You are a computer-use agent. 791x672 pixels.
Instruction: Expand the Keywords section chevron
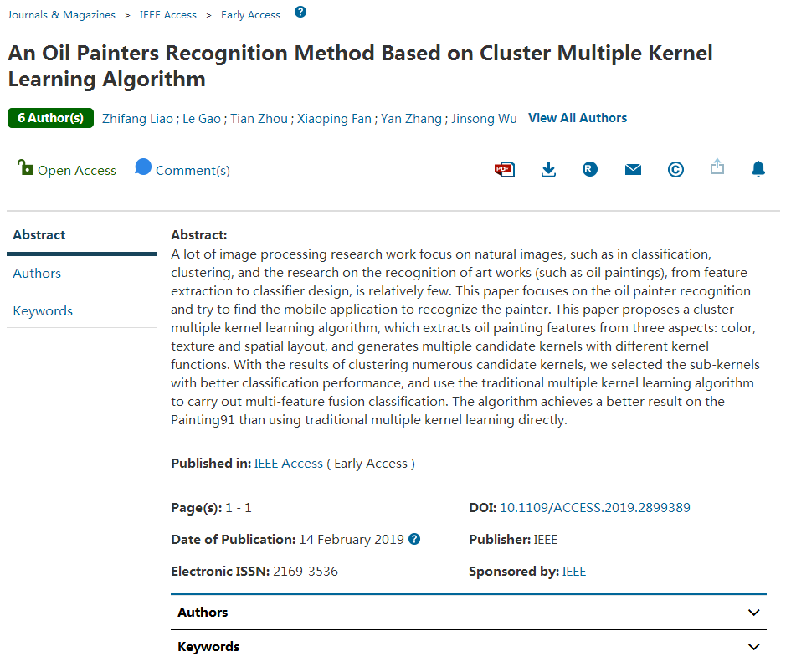click(754, 647)
